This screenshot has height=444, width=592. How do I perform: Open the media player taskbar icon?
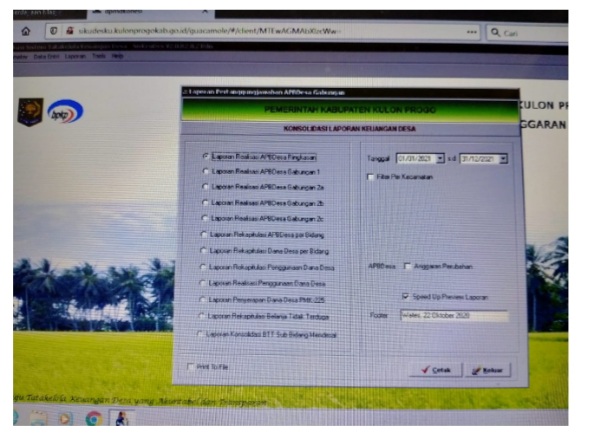click(x=65, y=418)
